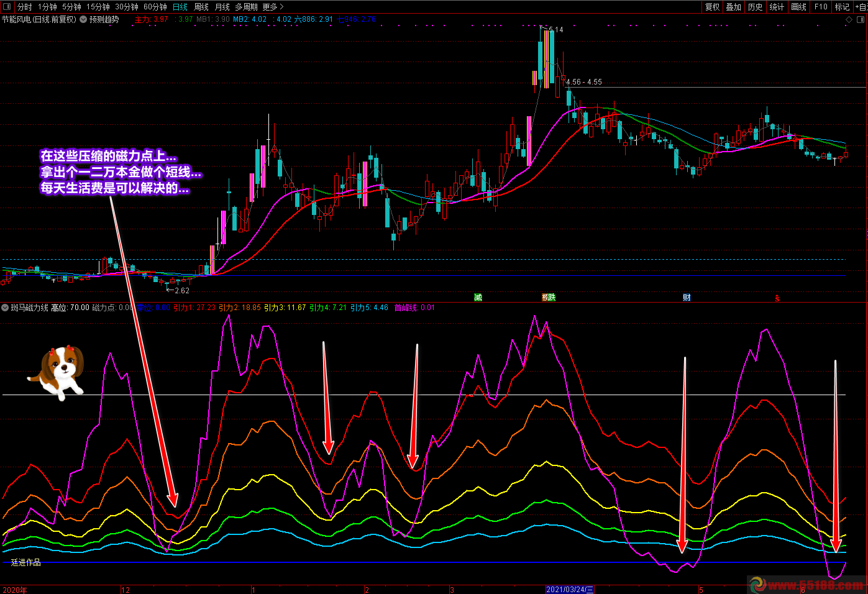
Task: Toggle the left sidebar panel icon
Action: coord(7,7)
